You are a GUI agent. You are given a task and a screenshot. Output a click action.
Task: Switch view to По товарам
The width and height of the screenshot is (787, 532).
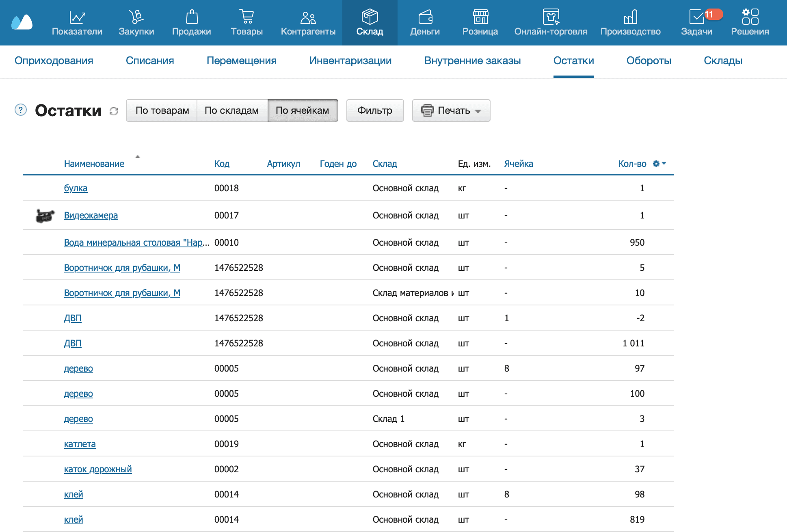point(162,110)
